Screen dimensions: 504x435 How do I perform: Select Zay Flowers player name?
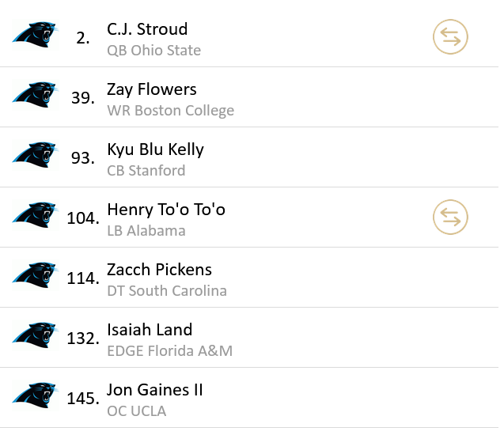click(152, 89)
